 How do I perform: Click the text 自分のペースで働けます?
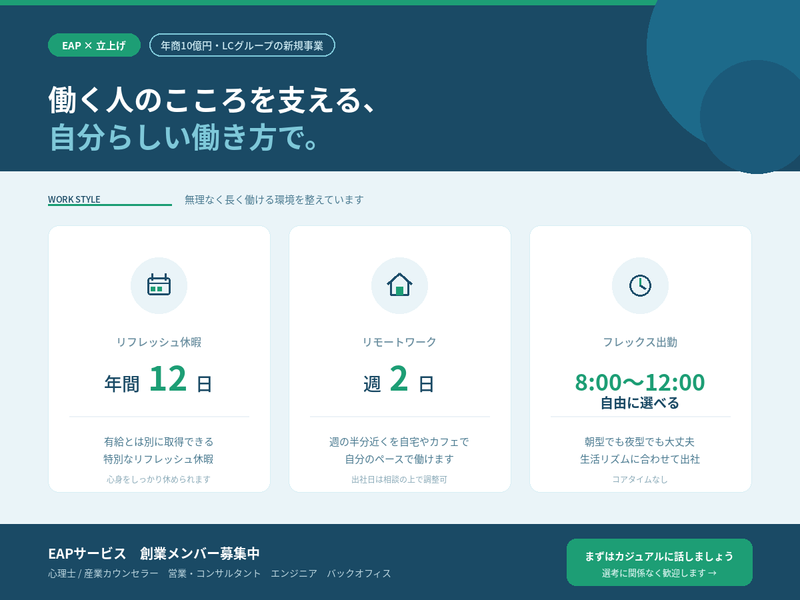(x=399, y=459)
